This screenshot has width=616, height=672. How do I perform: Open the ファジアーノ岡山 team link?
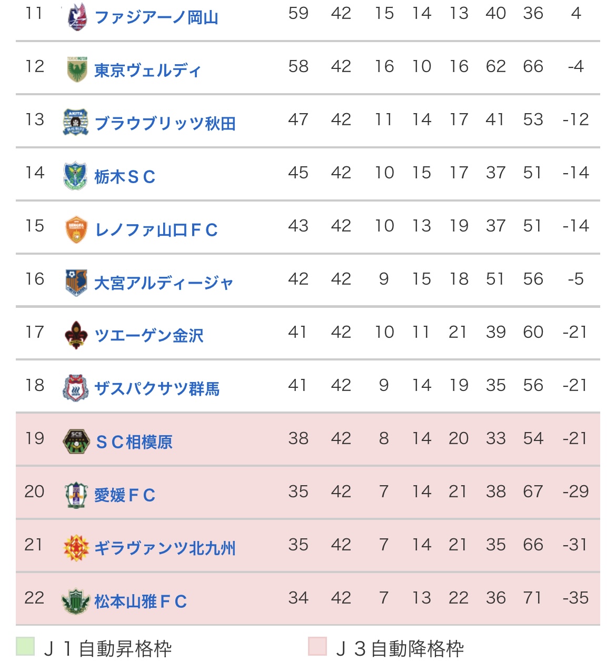(x=156, y=17)
